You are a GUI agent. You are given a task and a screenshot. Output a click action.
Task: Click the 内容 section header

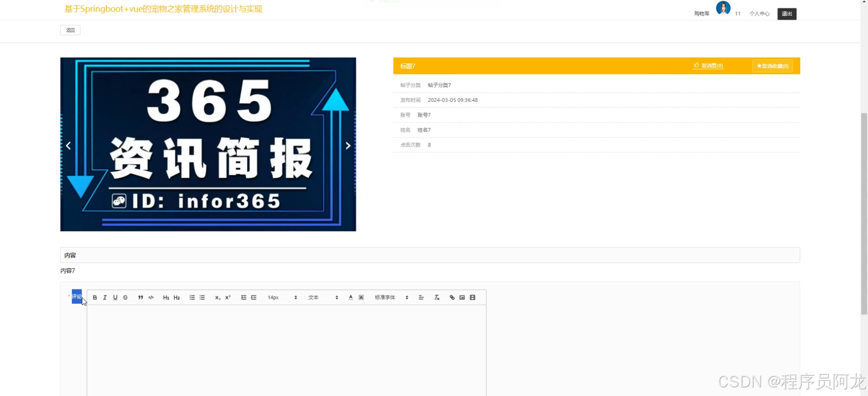(430, 255)
